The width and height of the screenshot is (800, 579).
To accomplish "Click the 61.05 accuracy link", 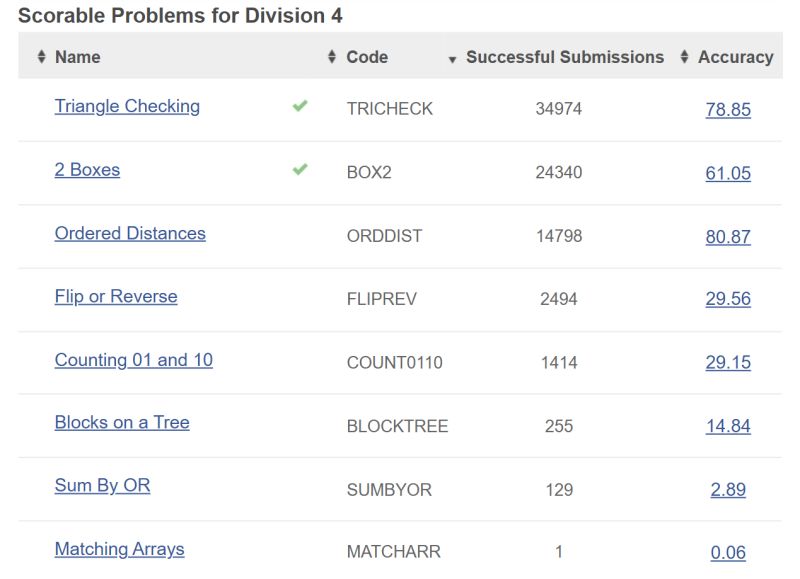I will point(728,173).
